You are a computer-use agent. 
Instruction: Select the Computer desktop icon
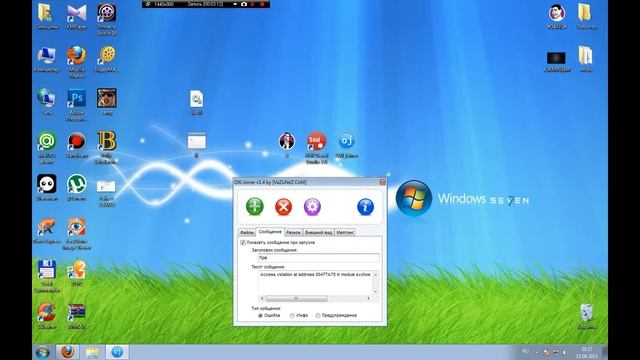click(47, 60)
